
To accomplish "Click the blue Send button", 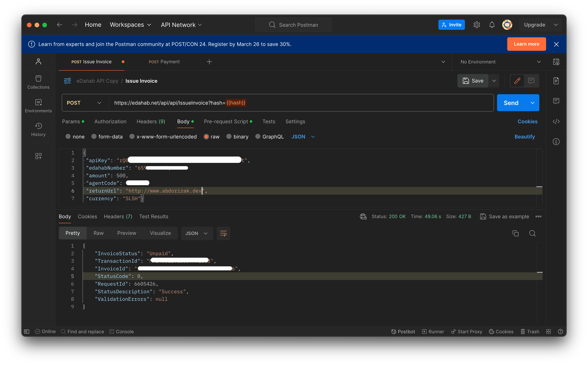I will point(511,103).
